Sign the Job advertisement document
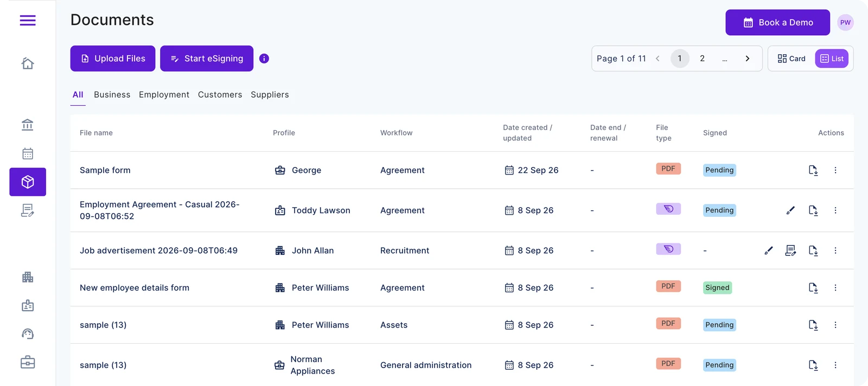Viewport: 868px width, 386px height. (790, 250)
